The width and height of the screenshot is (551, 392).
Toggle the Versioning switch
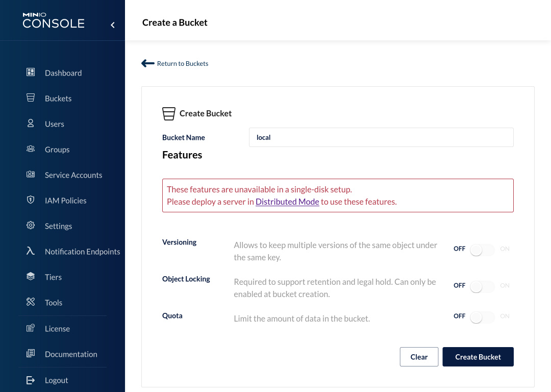(x=482, y=250)
